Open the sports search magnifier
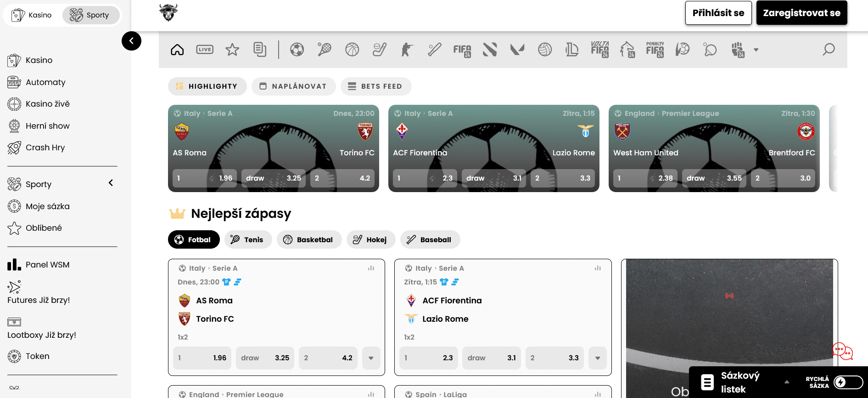The height and width of the screenshot is (398, 868). 829,50
